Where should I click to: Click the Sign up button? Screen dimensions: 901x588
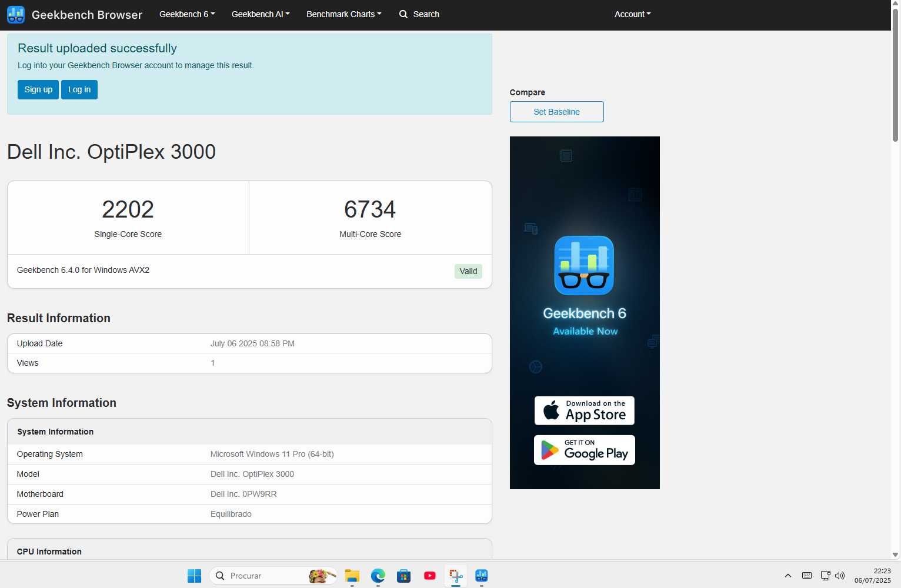click(x=38, y=89)
